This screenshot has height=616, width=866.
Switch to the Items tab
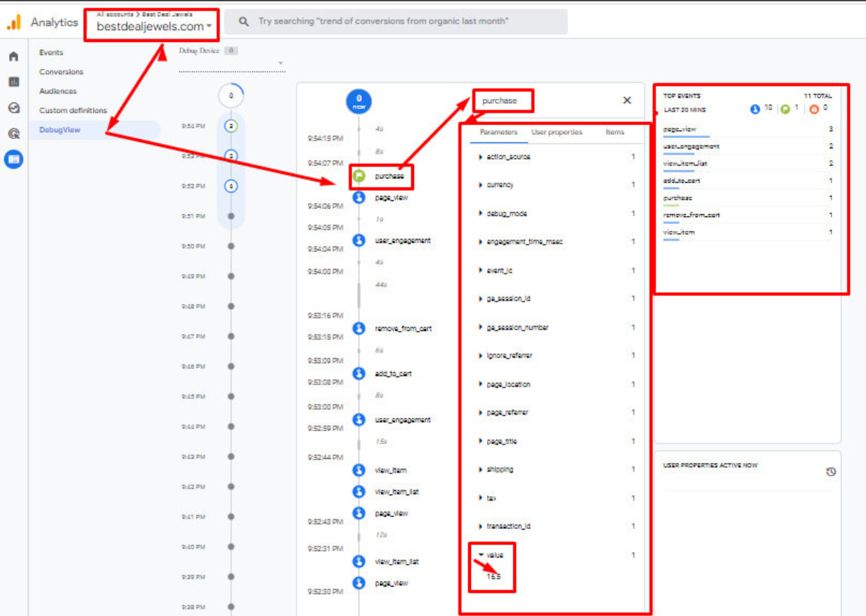[x=614, y=132]
